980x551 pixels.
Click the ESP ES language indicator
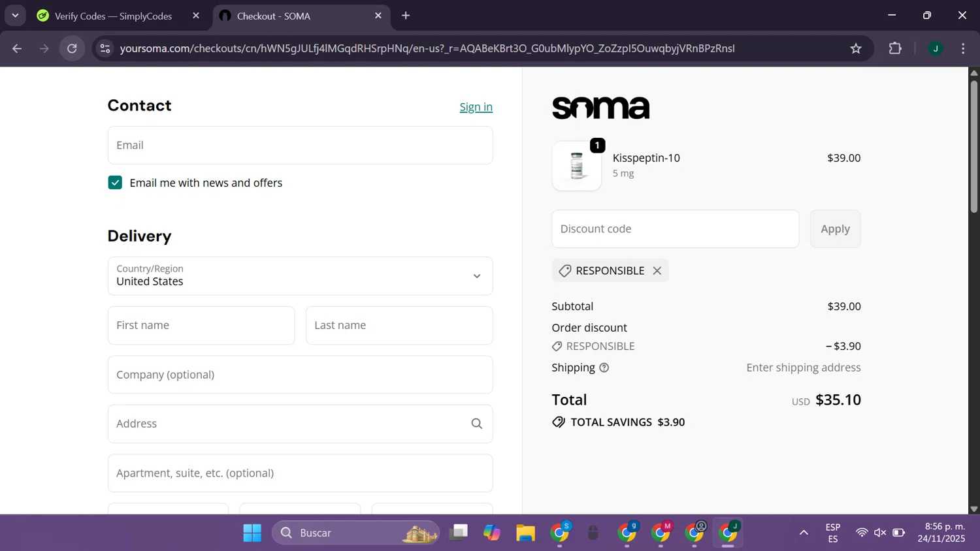tap(833, 533)
